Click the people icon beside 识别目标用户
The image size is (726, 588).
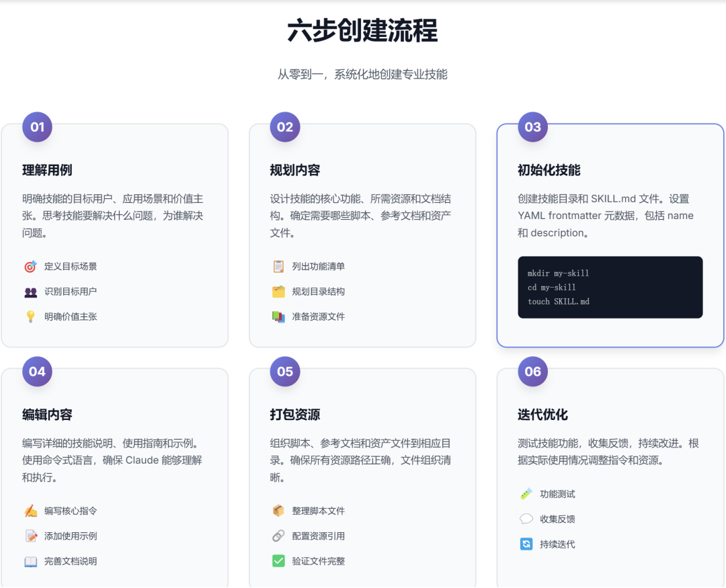(30, 292)
